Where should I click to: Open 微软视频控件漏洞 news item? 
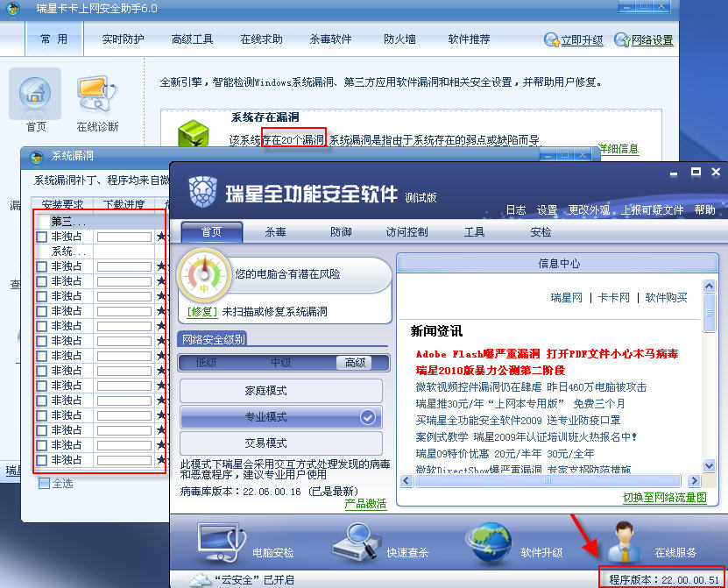tap(531, 387)
